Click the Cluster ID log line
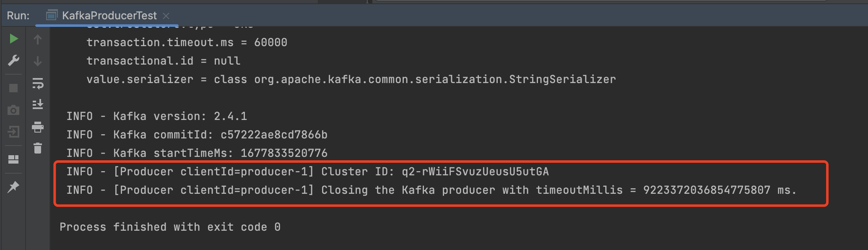This screenshot has height=250, width=868. click(x=307, y=172)
